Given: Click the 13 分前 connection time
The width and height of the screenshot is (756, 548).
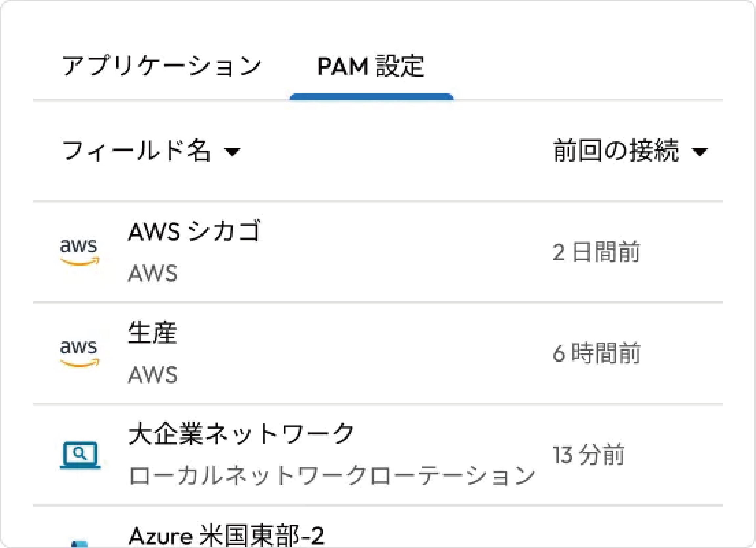Looking at the screenshot, I should pyautogui.click(x=588, y=455).
